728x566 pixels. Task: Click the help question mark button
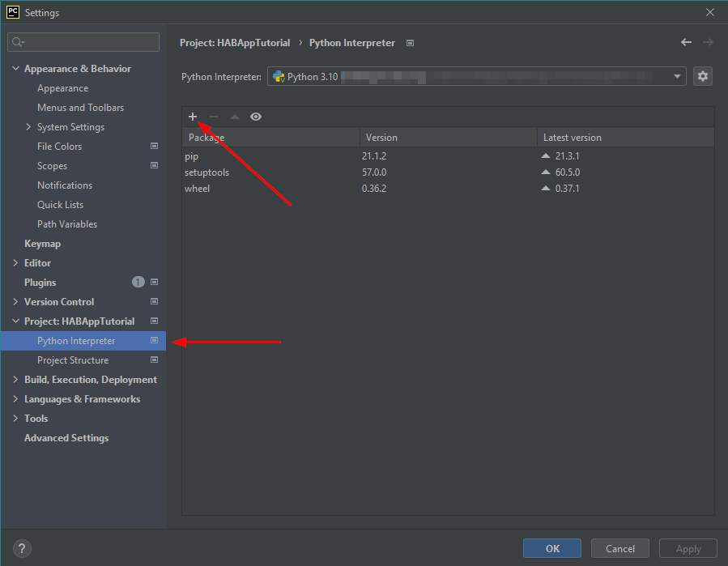tap(22, 548)
